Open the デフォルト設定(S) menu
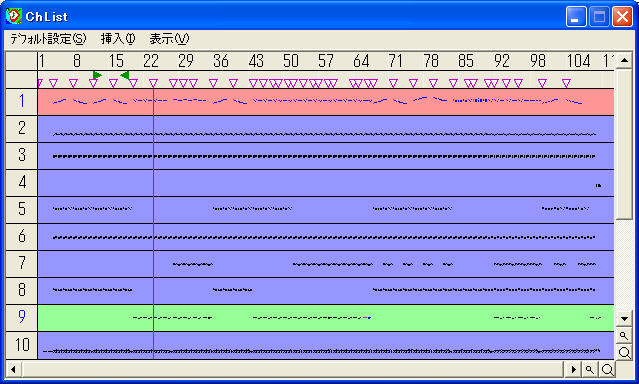 pos(48,39)
